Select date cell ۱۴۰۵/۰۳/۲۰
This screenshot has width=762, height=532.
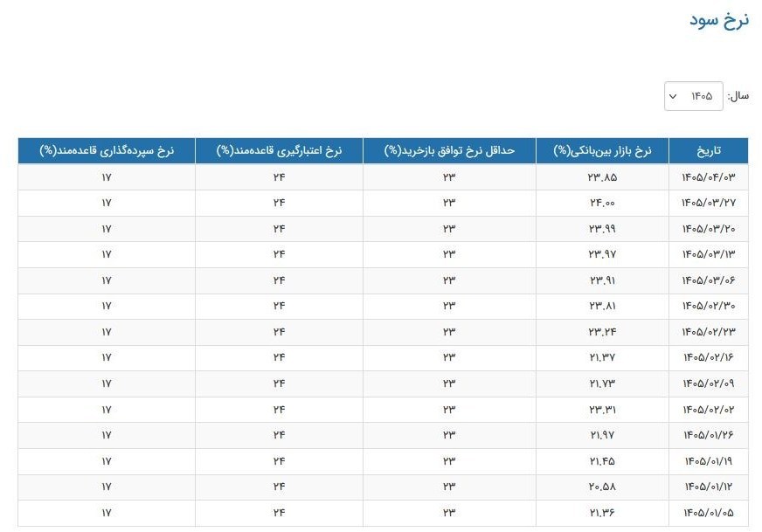click(x=708, y=229)
